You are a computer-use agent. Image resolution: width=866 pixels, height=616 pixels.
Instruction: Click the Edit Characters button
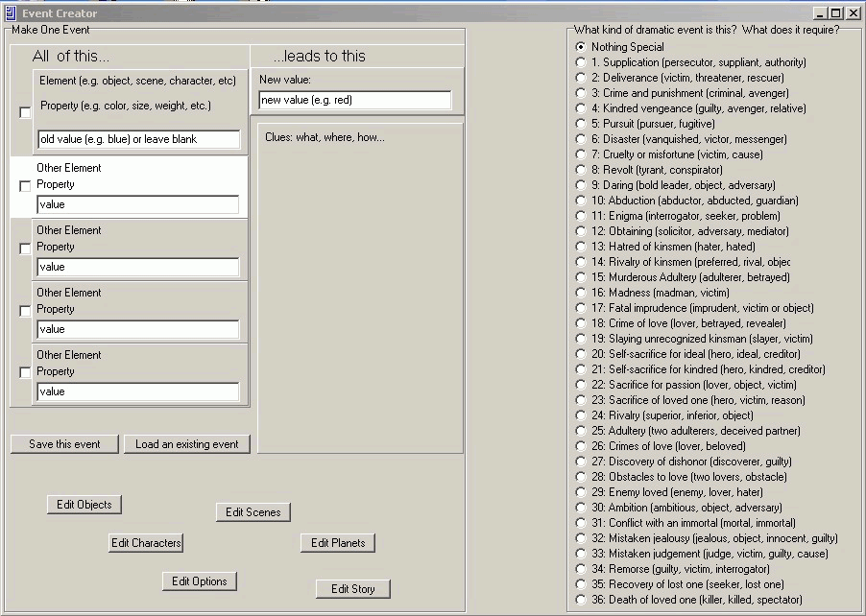(x=146, y=543)
